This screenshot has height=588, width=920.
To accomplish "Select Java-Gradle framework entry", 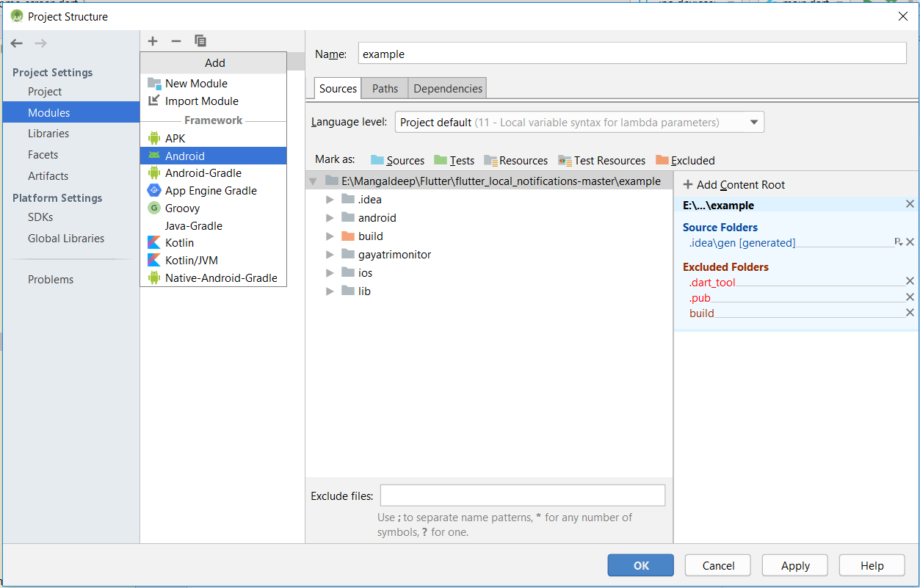I will coord(213,226).
